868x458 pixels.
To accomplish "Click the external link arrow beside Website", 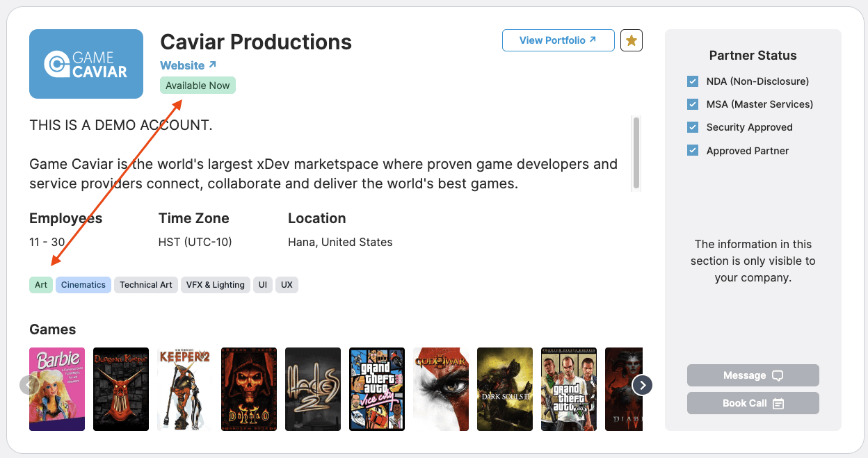I will click(212, 65).
